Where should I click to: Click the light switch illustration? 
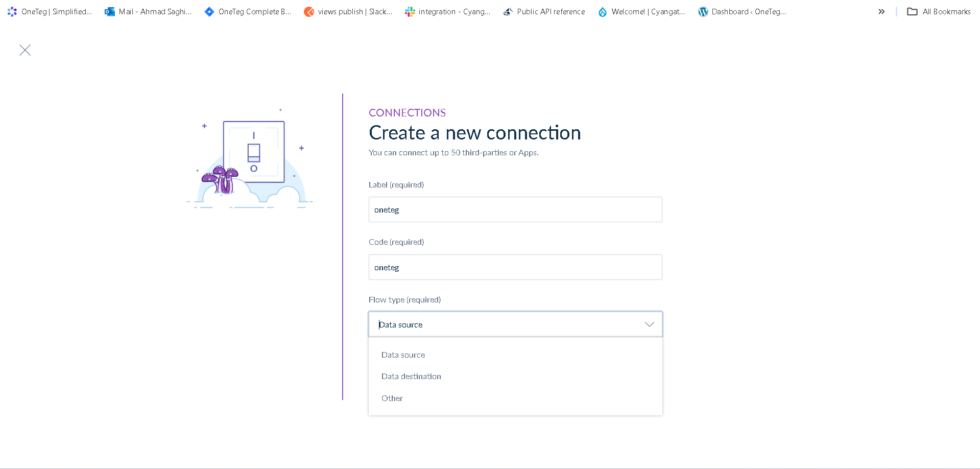tap(253, 152)
